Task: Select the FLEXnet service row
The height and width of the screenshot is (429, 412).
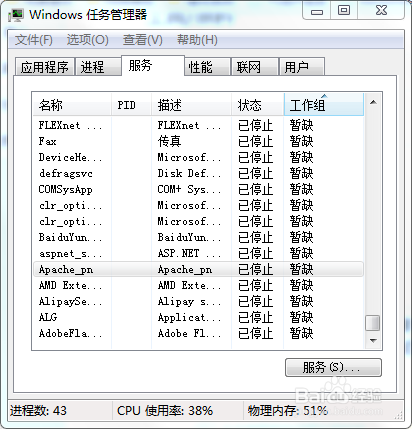Action: click(198, 125)
